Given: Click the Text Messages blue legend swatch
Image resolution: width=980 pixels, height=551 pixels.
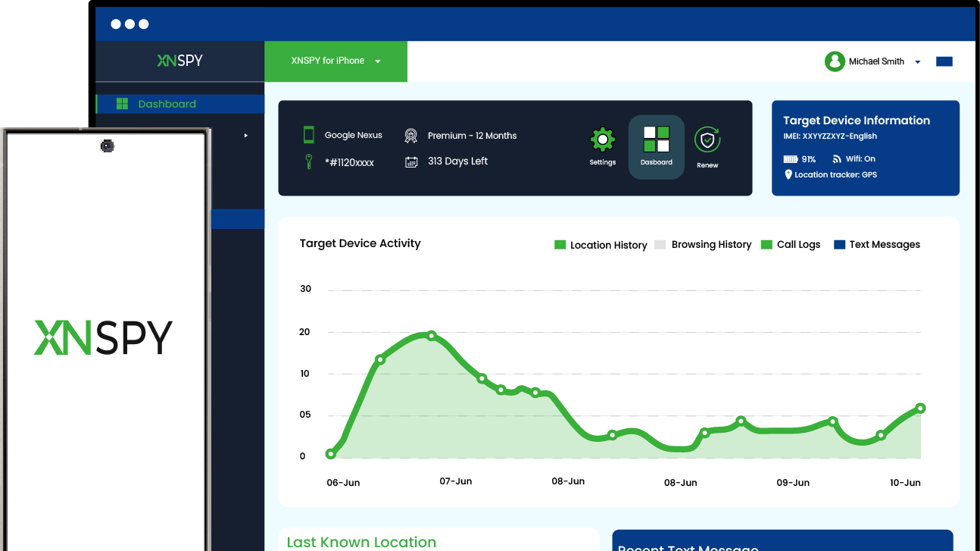Looking at the screenshot, I should [x=839, y=245].
